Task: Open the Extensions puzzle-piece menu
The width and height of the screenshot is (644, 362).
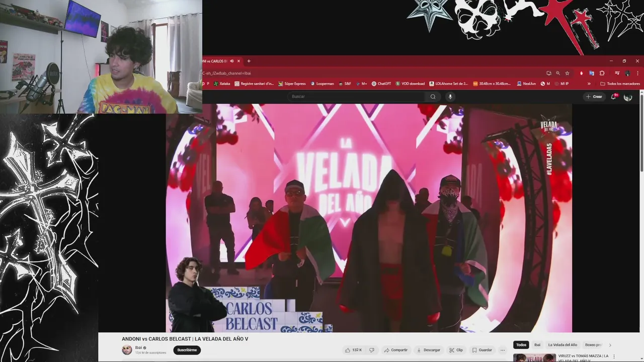Action: click(x=602, y=73)
